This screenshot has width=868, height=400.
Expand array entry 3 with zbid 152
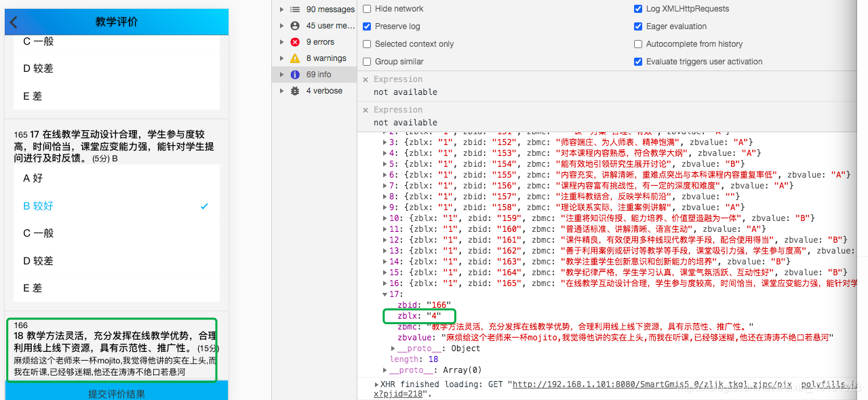click(385, 142)
